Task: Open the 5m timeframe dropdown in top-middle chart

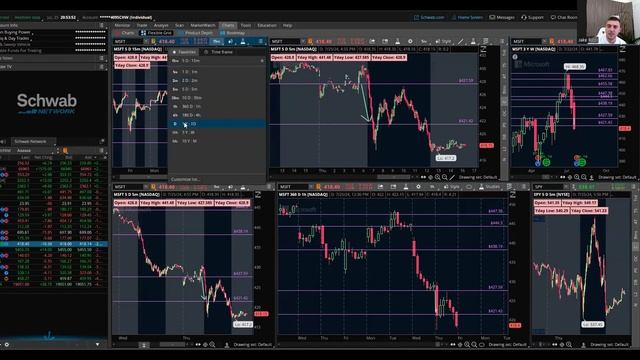Action: [x=424, y=41]
